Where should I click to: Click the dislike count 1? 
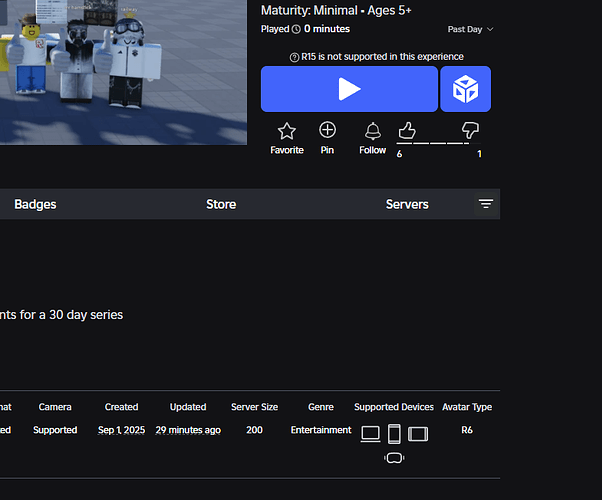click(x=479, y=154)
